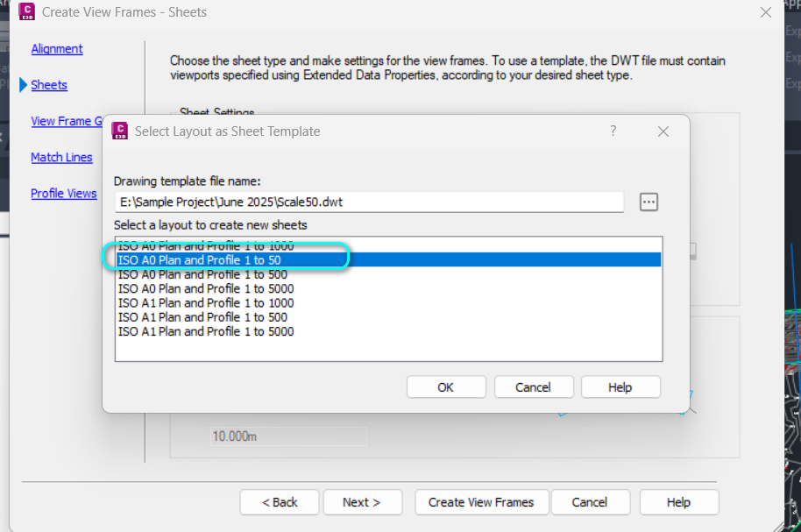
Task: Select layout ISO A1 Plan and Profile 1 to 1000
Action: pyautogui.click(x=389, y=303)
